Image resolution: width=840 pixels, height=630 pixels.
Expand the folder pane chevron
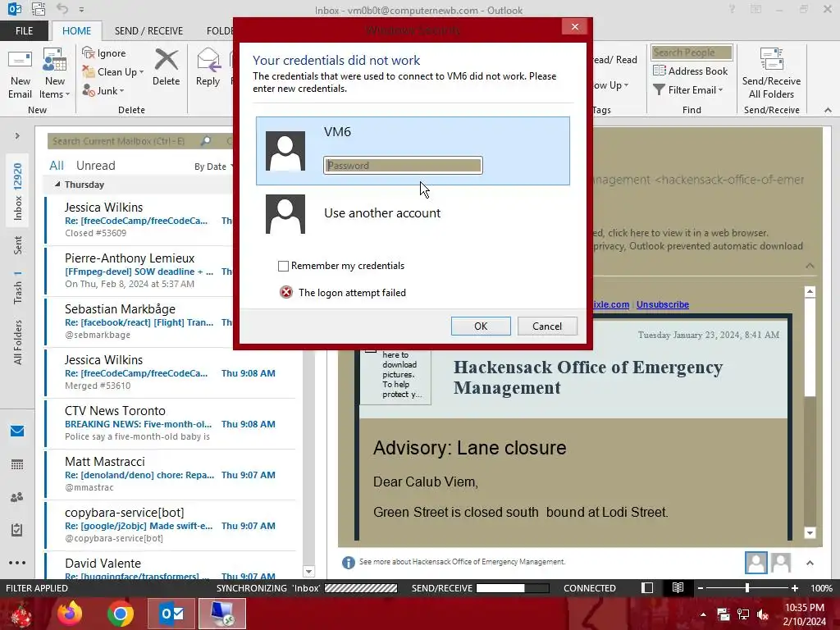coord(17,136)
